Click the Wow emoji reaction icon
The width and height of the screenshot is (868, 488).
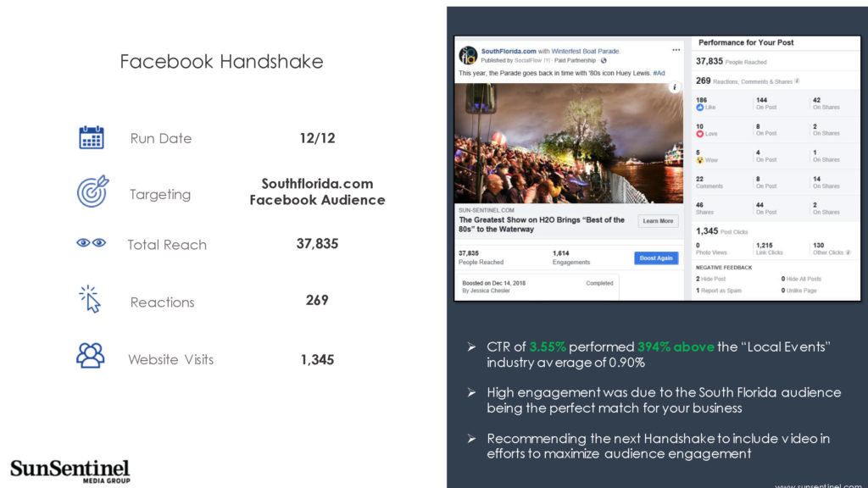(699, 160)
